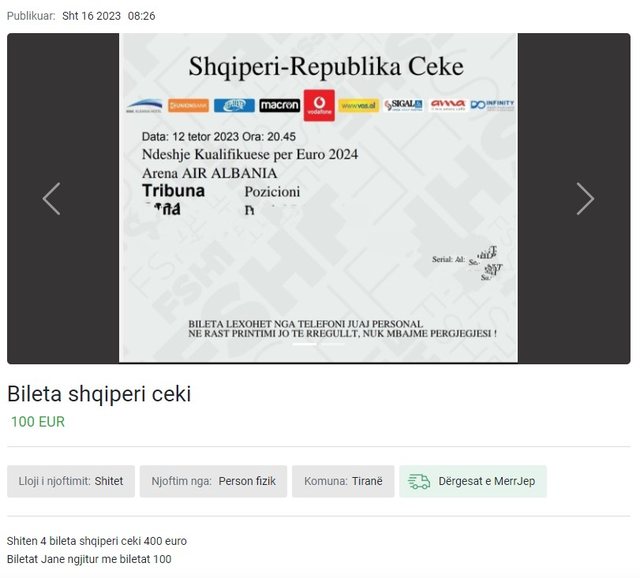The height and width of the screenshot is (578, 640).
Task: Click the Komuna: Tiranë tag
Action: click(343, 481)
